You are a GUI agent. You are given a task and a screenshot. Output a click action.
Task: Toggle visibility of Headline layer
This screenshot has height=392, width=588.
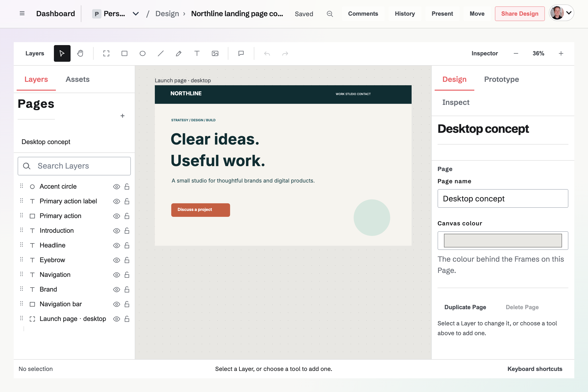(117, 245)
